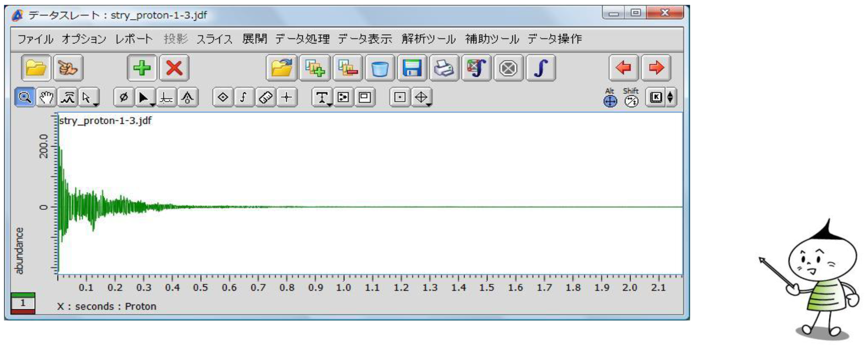Activate the hand pan tool
Screen dimensions: 868x345
(46, 97)
